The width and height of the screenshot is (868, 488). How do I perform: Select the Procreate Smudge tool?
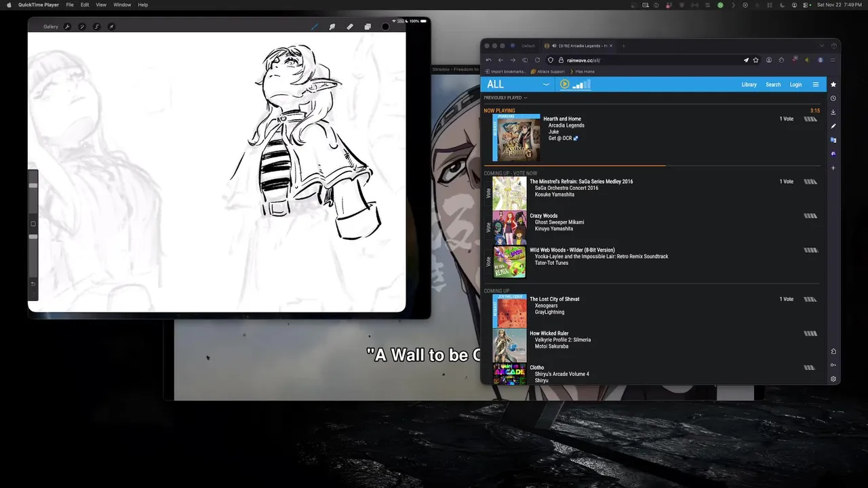(x=332, y=26)
